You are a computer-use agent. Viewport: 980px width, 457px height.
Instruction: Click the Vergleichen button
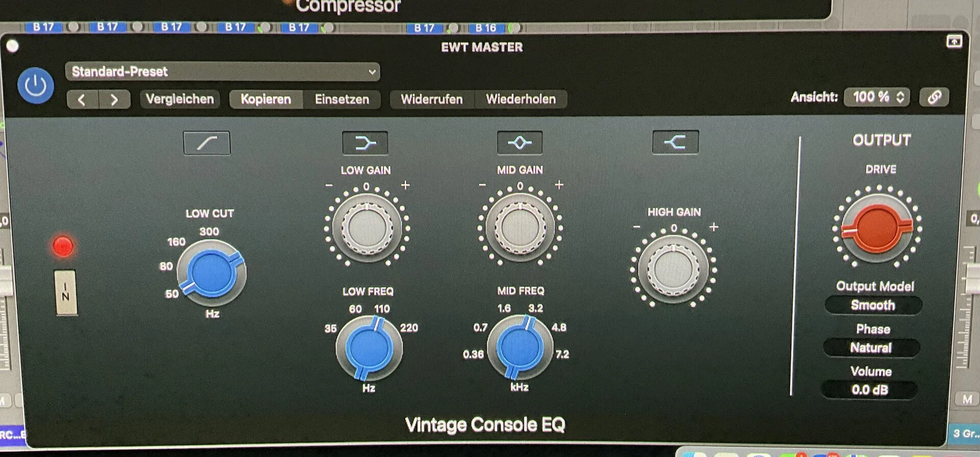pos(180,99)
